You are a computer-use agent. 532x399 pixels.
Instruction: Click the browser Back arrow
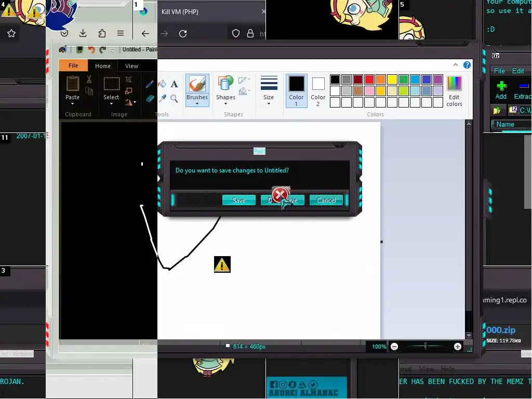point(145,34)
